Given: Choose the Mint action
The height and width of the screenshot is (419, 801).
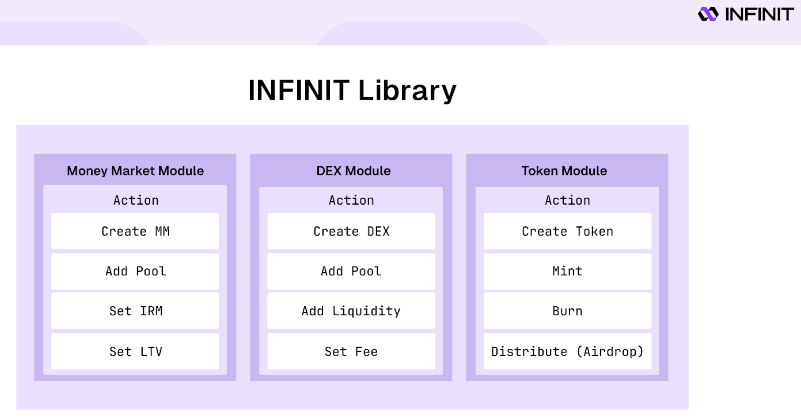Looking at the screenshot, I should 568,271.
